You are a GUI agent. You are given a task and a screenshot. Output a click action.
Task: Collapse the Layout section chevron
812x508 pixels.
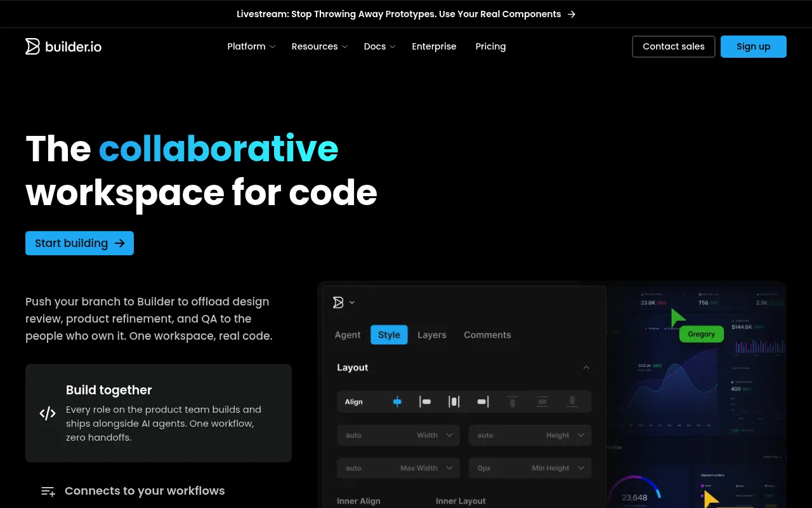coord(586,368)
